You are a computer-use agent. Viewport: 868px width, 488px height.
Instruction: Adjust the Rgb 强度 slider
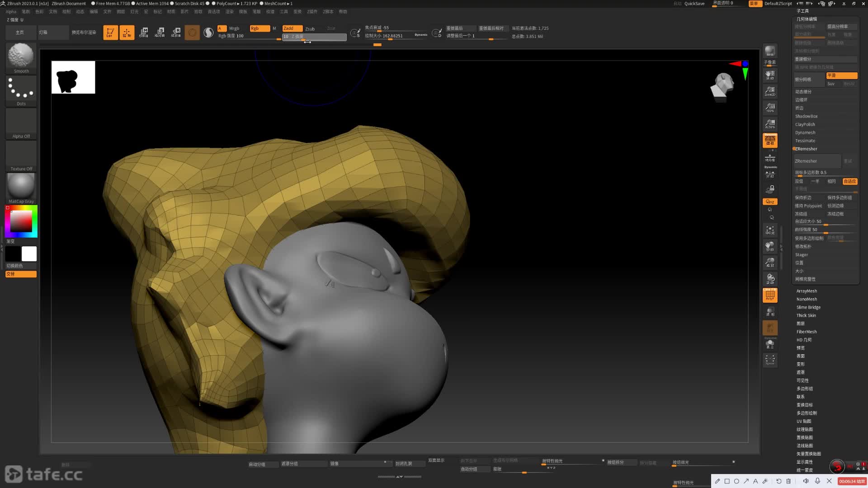[x=249, y=37]
